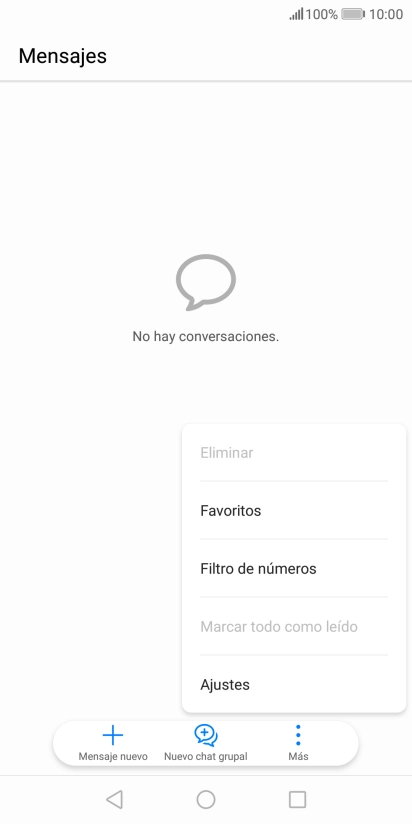
Task: Tap the Nuevo chat grupal text label
Action: coord(205,757)
